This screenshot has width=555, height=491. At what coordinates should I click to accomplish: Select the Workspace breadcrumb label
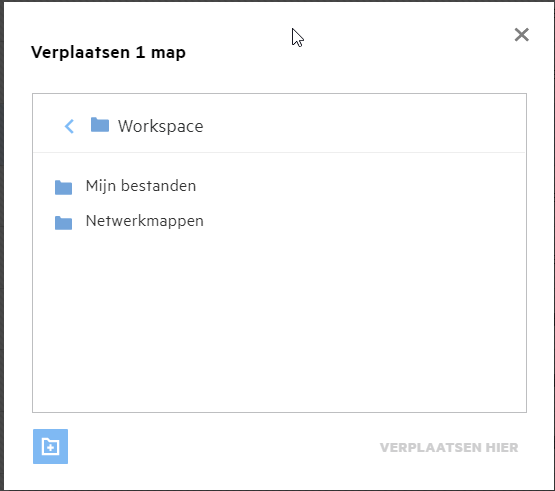(161, 126)
